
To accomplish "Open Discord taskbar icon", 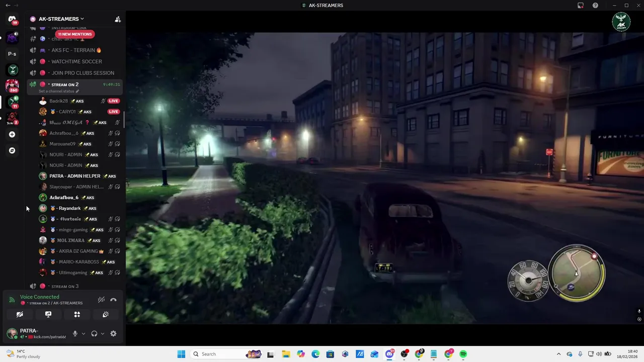I will pyautogui.click(x=389, y=354).
